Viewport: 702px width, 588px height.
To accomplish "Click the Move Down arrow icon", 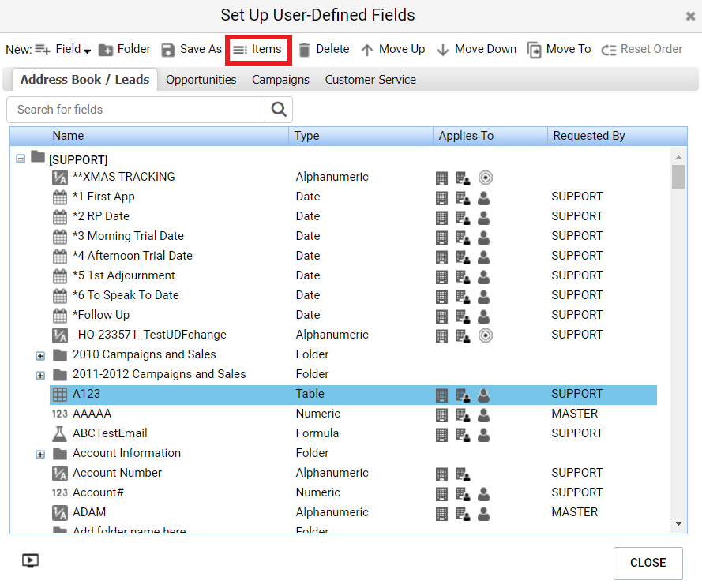I will pos(443,50).
